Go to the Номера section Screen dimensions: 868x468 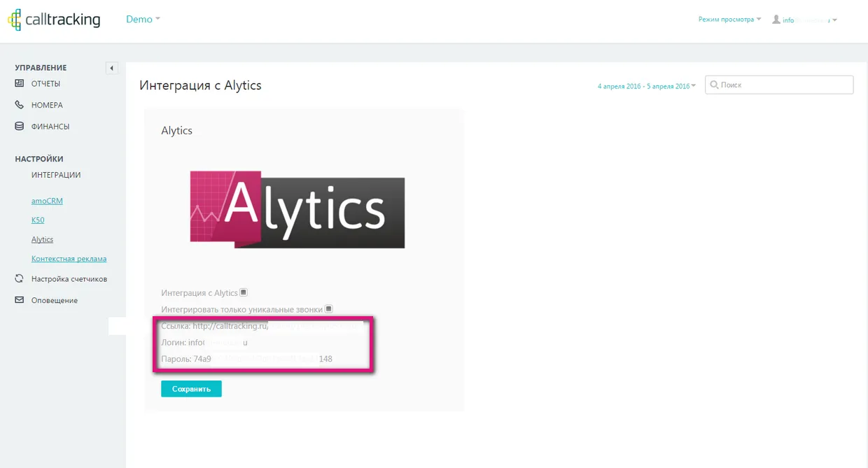(47, 106)
